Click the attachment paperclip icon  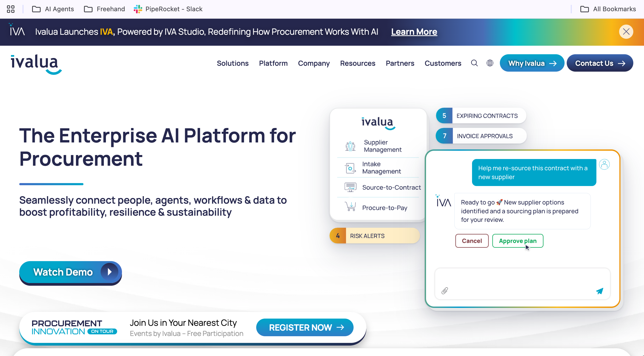pos(444,291)
